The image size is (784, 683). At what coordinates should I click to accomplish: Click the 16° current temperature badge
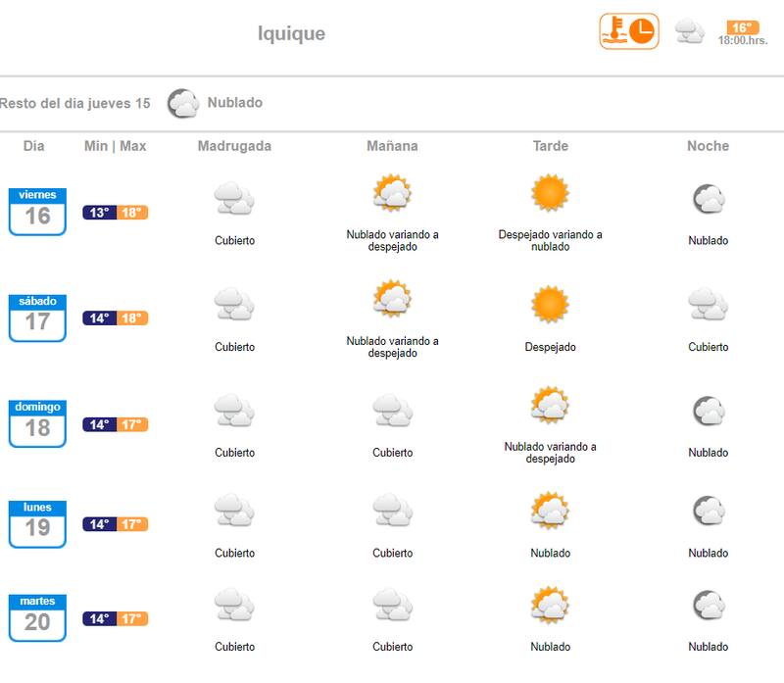coord(742,27)
